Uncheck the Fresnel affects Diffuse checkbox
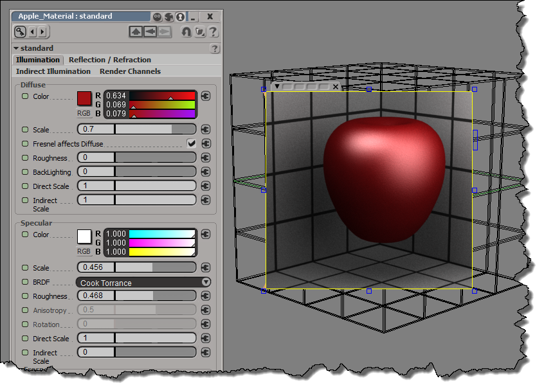The width and height of the screenshot is (544, 392). [x=191, y=144]
